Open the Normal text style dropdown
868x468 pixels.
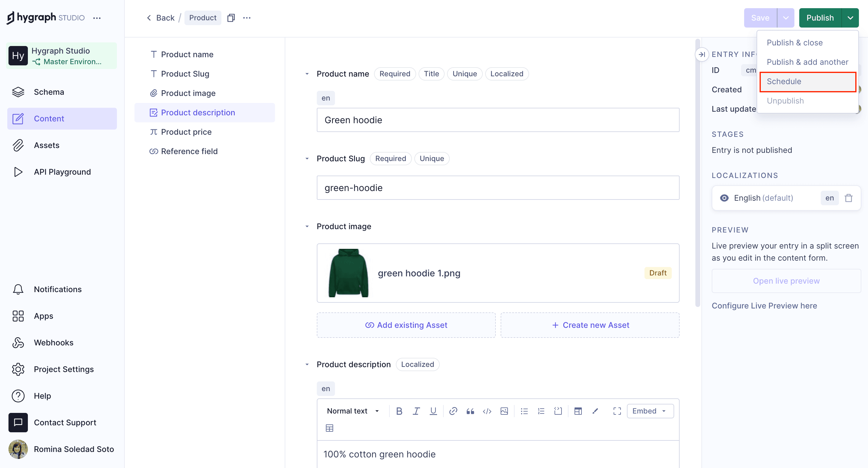pos(353,411)
